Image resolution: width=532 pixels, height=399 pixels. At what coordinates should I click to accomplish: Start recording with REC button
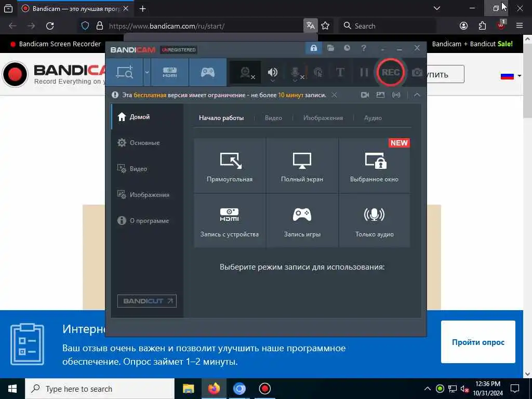pyautogui.click(x=391, y=72)
